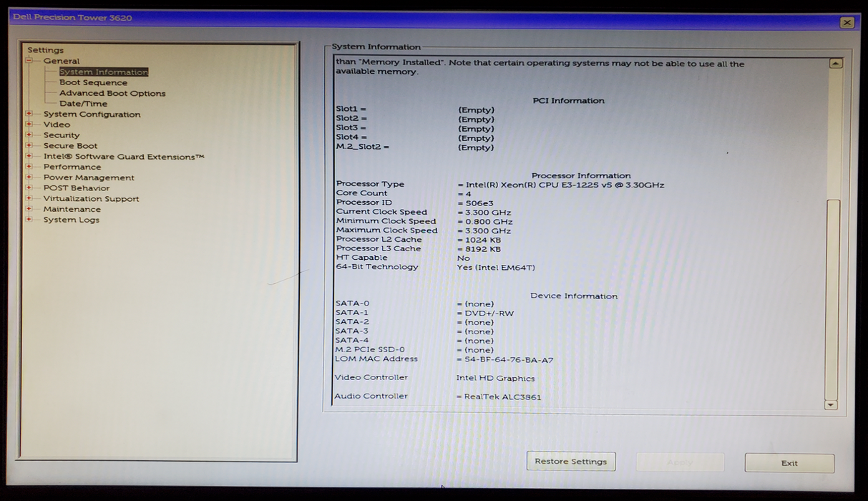
Task: Expand the System Configuration node
Action: [x=29, y=114]
